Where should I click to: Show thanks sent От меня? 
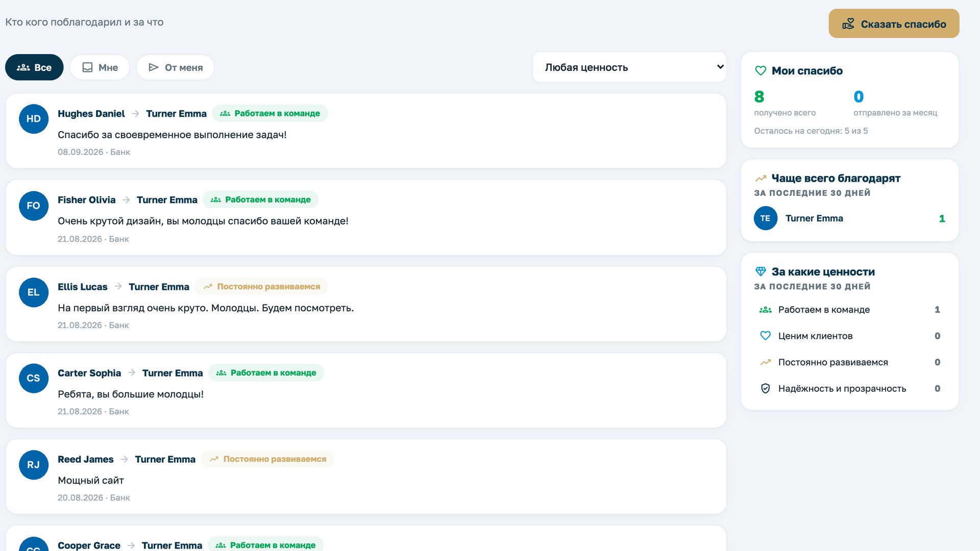pos(175,67)
